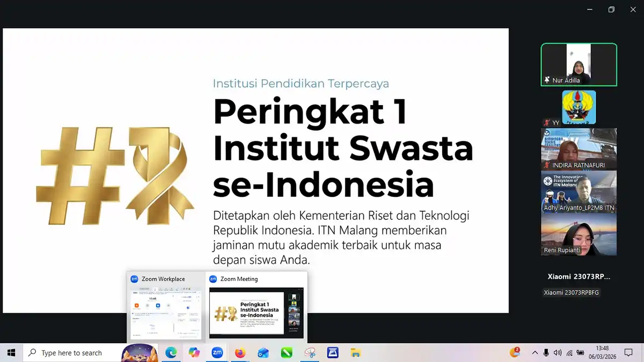Screen dimensions: 644x362
Task: Open the Wi-Fi network tray icon
Action: [569, 353]
